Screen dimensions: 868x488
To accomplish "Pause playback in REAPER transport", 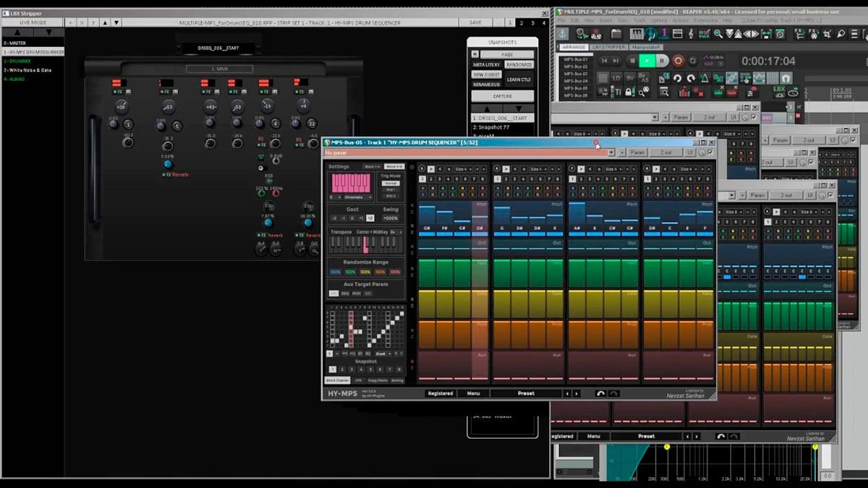I will (x=663, y=61).
